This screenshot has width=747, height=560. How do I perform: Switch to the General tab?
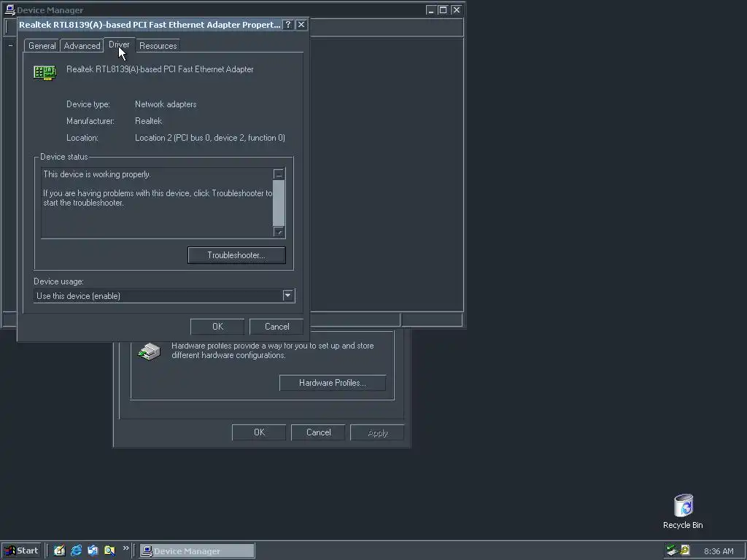pyautogui.click(x=42, y=46)
